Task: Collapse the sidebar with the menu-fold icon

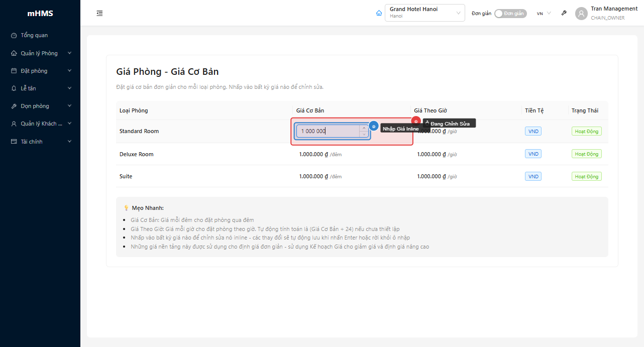Action: tap(99, 14)
